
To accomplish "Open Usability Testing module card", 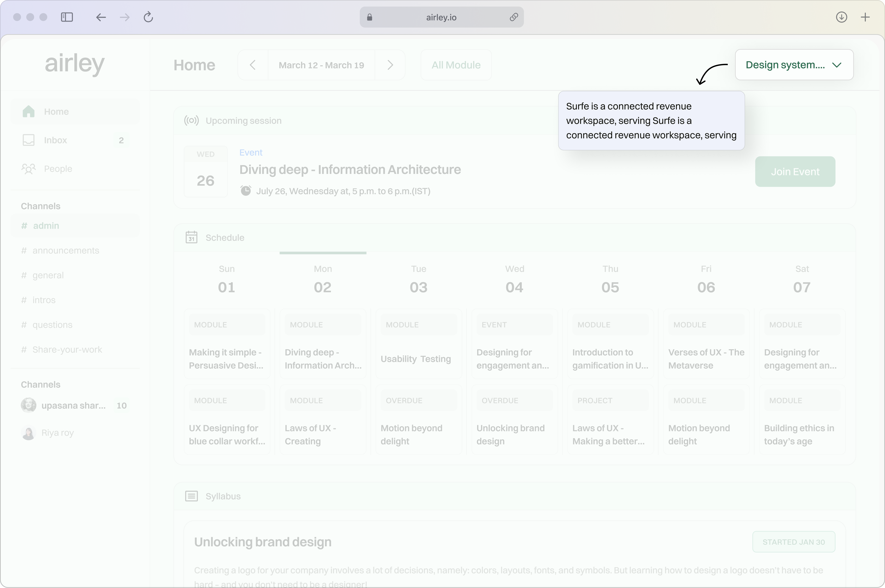I will point(419,344).
